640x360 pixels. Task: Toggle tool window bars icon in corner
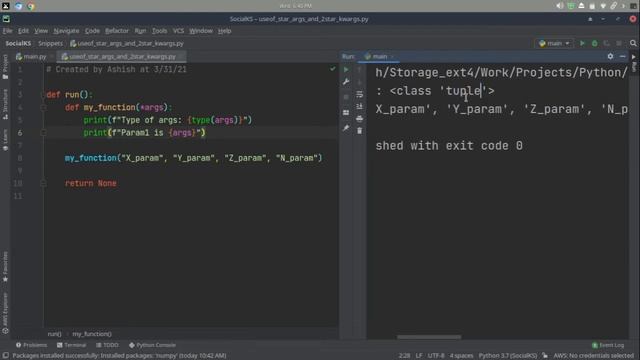pos(5,356)
